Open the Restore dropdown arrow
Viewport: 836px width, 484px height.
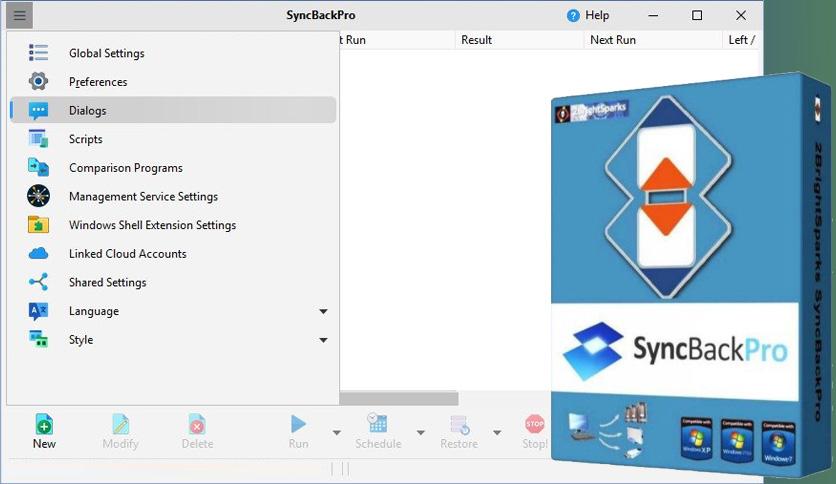click(496, 433)
